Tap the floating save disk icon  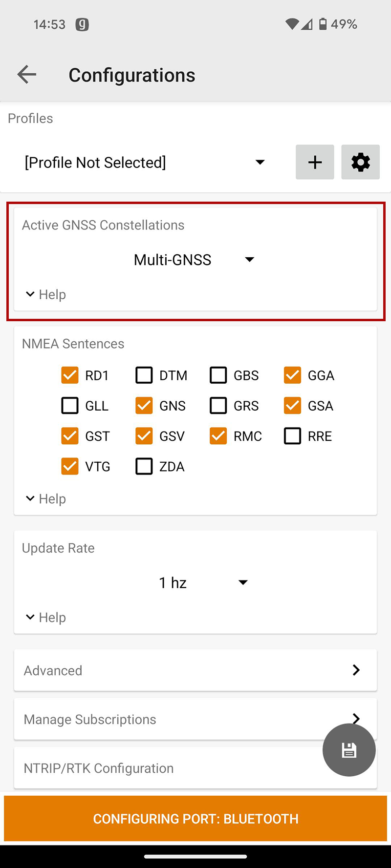click(348, 750)
